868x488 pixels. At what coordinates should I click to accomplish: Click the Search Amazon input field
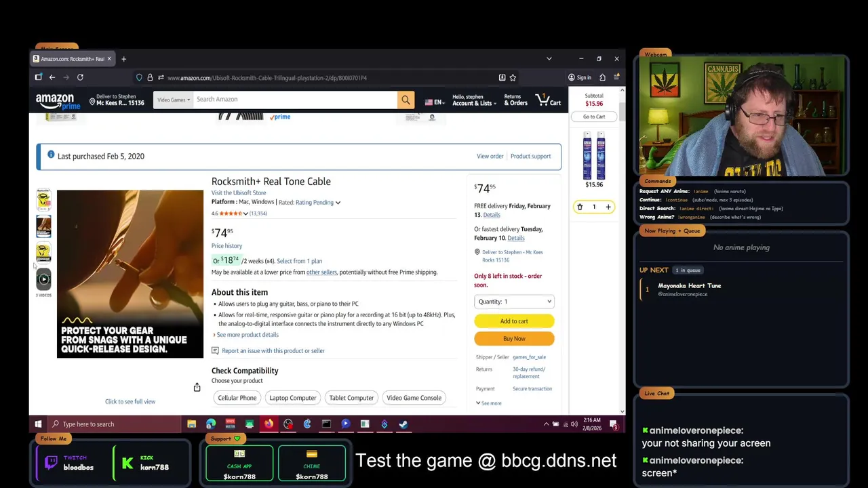point(295,100)
